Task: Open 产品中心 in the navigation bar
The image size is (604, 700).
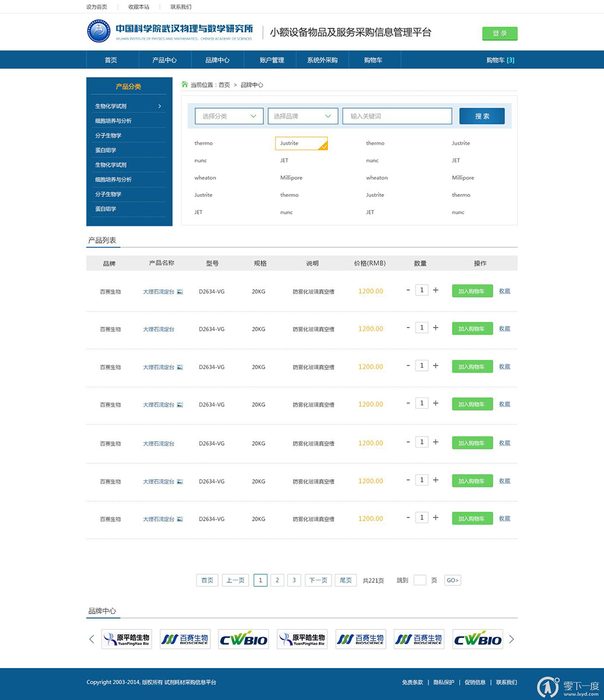Action: click(165, 60)
